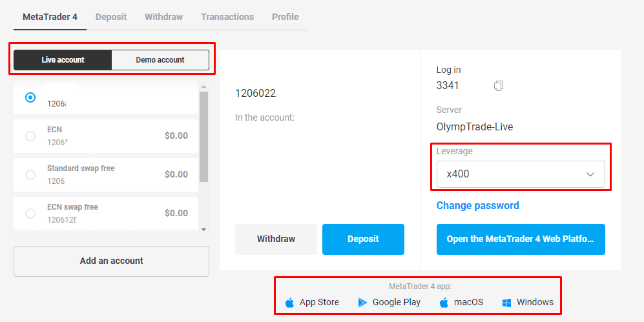Click the OlympTrade-Live server name
Image resolution: width=644 pixels, height=322 pixels.
click(474, 126)
